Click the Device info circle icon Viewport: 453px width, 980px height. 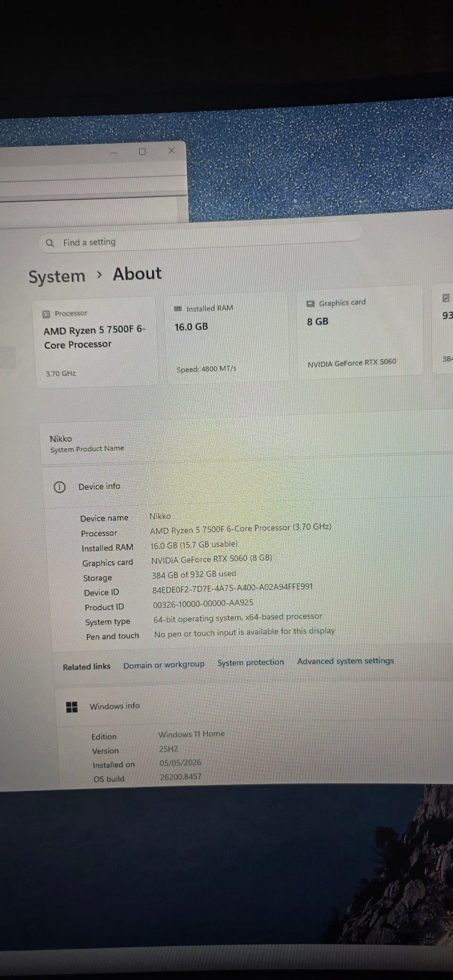tap(59, 487)
